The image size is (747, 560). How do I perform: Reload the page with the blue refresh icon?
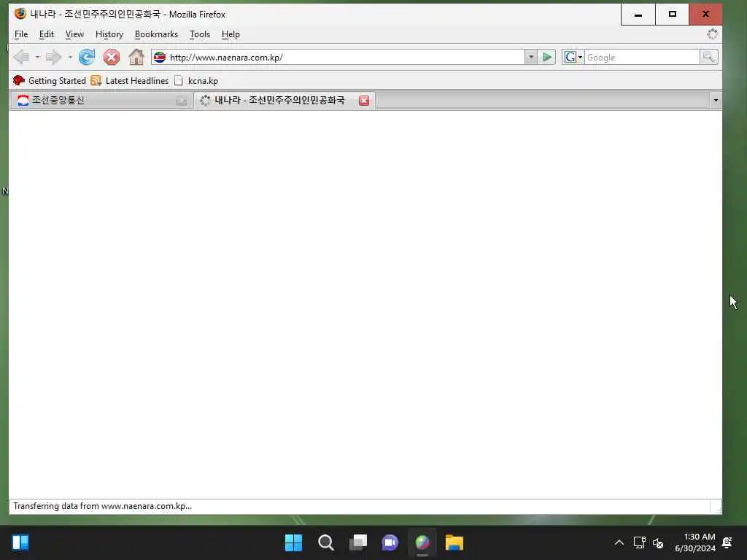(87, 57)
